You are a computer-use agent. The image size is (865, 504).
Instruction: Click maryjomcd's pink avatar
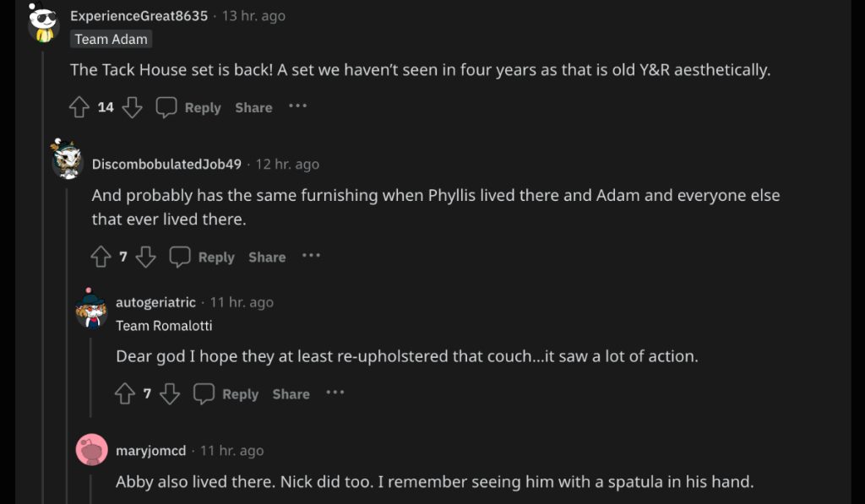pos(91,450)
